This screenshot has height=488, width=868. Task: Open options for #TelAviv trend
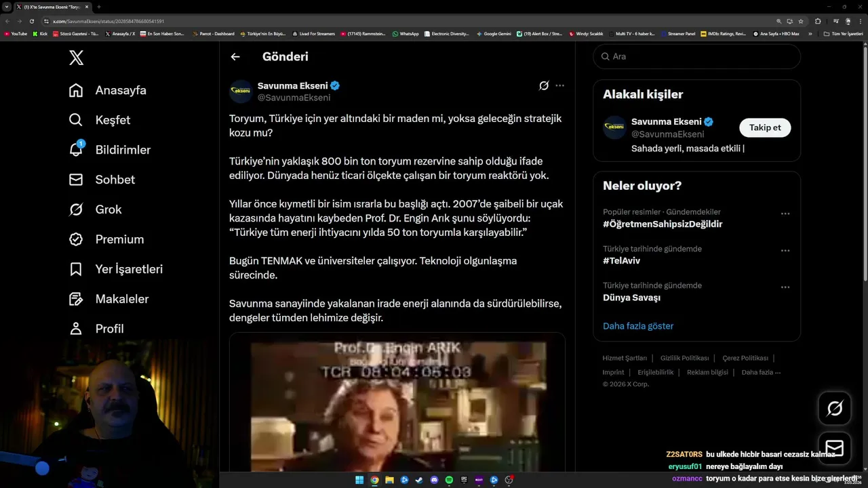point(785,250)
